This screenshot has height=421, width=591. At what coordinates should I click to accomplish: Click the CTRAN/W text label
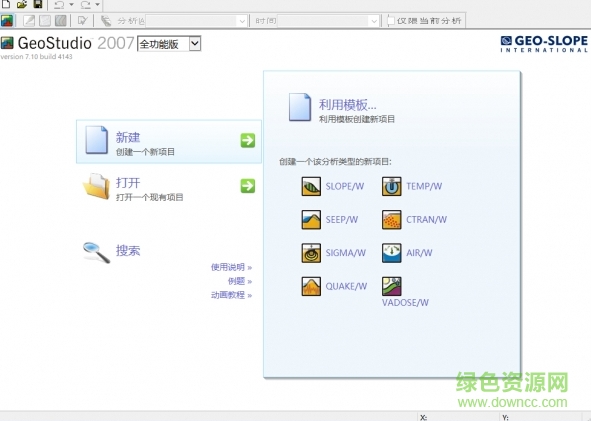tap(426, 220)
